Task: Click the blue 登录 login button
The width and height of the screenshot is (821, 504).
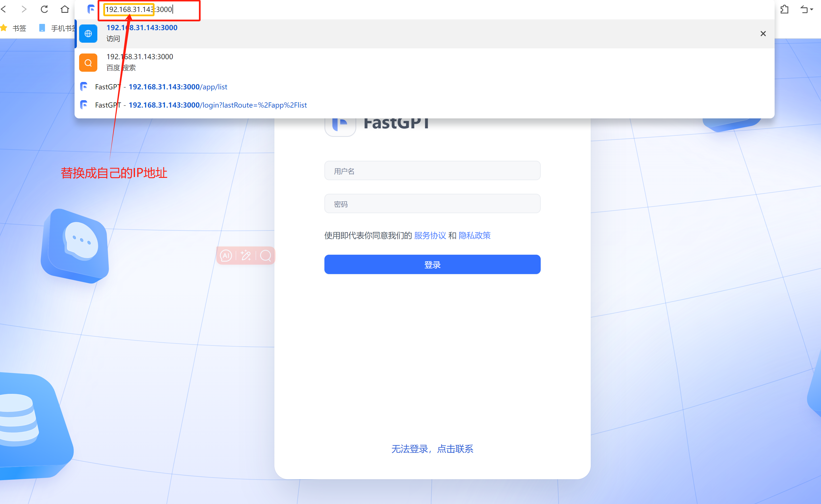Action: [x=432, y=265]
